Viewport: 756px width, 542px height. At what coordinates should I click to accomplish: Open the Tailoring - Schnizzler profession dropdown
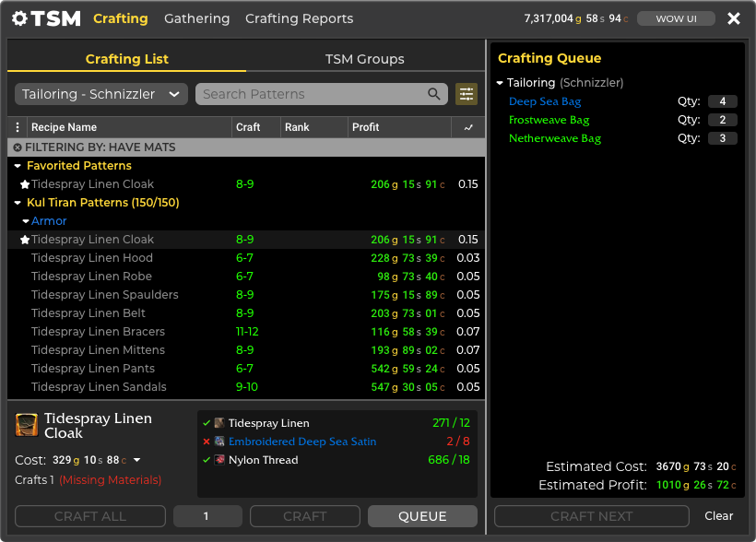tap(101, 94)
